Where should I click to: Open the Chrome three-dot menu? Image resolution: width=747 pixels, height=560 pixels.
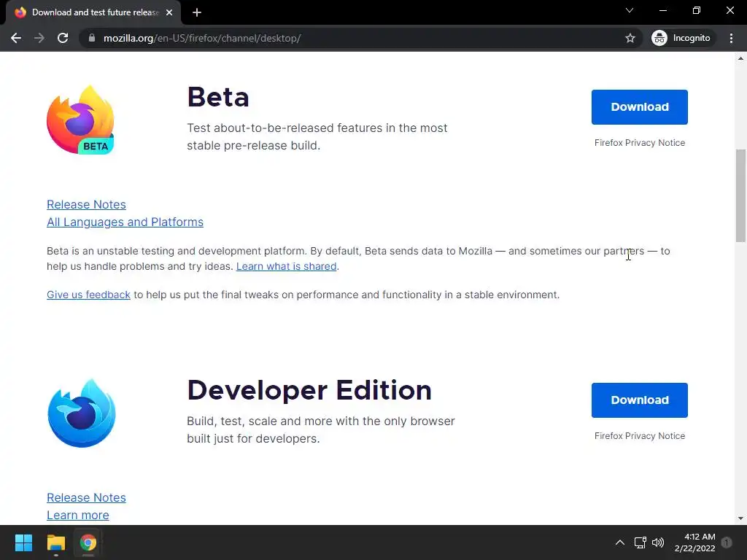click(x=731, y=38)
